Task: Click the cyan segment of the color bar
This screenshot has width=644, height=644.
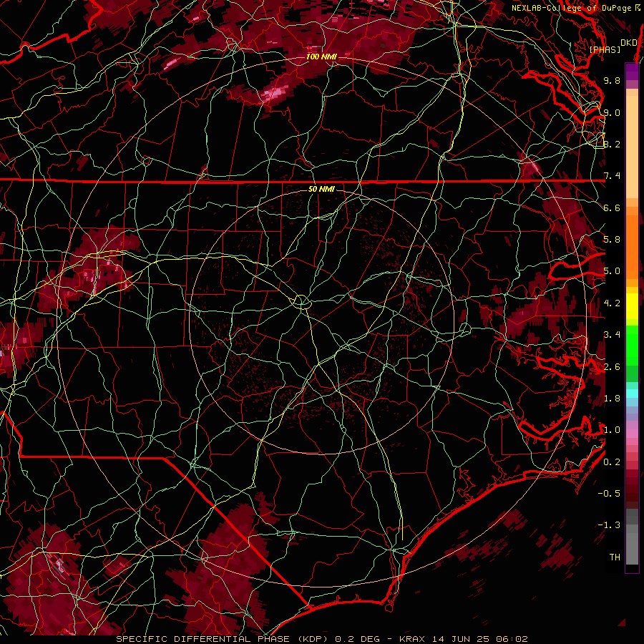Action: (x=632, y=393)
